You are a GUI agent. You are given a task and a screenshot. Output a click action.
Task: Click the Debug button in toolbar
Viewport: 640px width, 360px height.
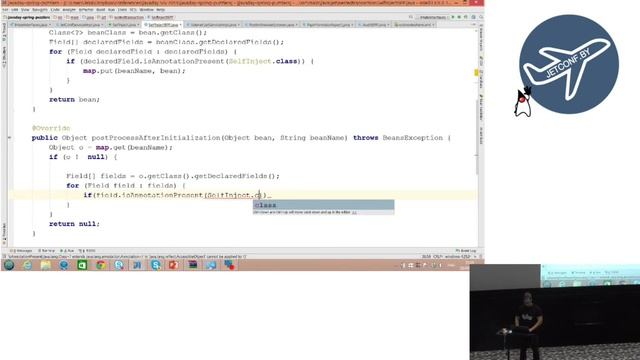[459, 17]
